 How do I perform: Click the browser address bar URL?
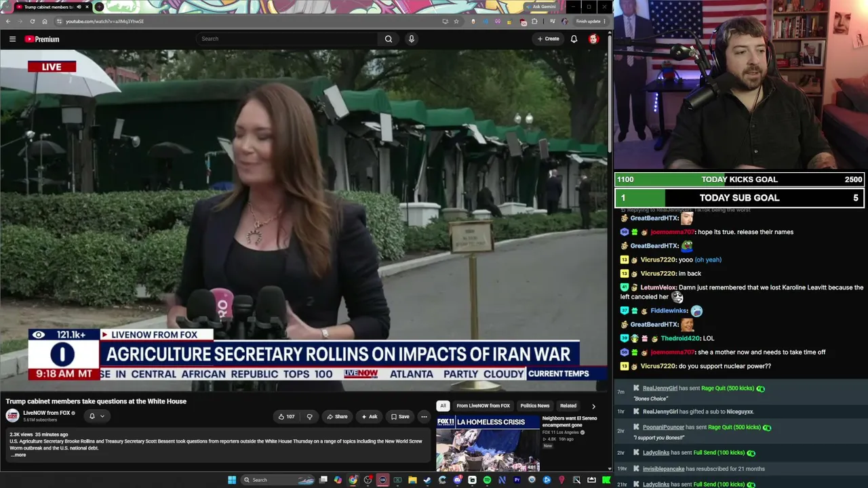(104, 21)
